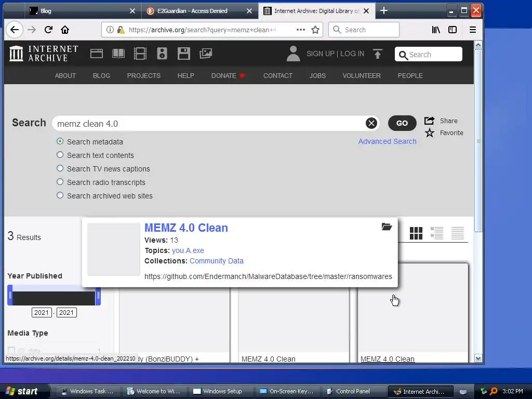Open the VOLUNTEER menu item
Image resolution: width=532 pixels, height=399 pixels.
362,76
